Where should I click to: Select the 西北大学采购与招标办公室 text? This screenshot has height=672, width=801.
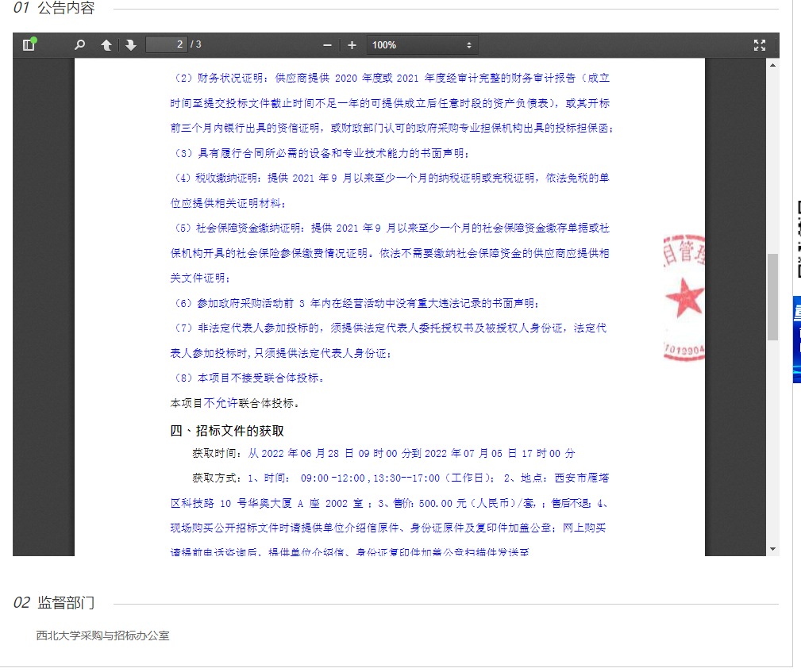click(x=102, y=636)
